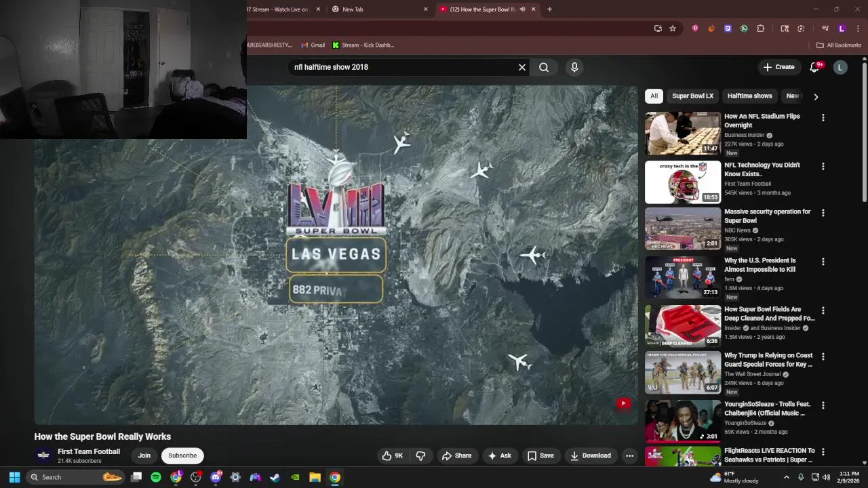Open the media controls toolbar icon
This screenshot has width=868, height=488.
825,28
